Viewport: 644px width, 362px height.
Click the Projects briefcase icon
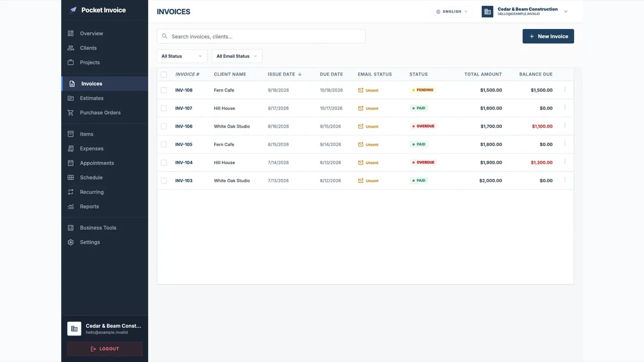click(x=71, y=62)
